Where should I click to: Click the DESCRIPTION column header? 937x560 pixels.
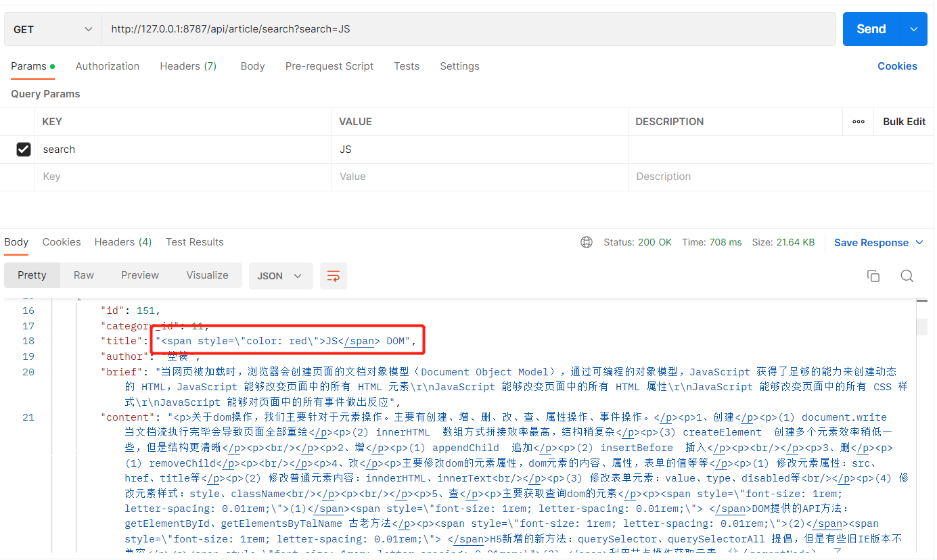[x=670, y=122]
